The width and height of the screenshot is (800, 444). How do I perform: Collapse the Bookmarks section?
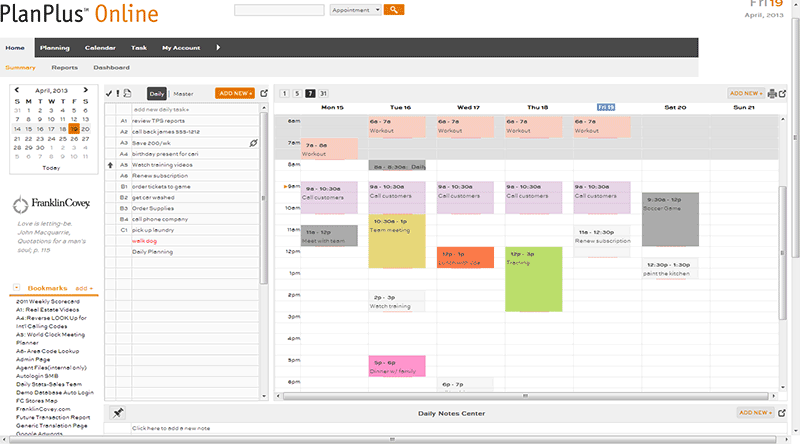16,288
